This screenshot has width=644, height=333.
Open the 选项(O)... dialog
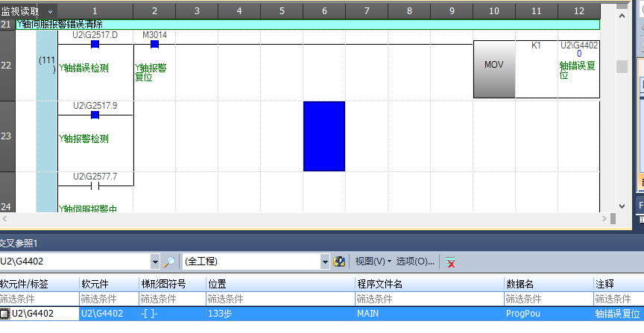click(x=415, y=261)
